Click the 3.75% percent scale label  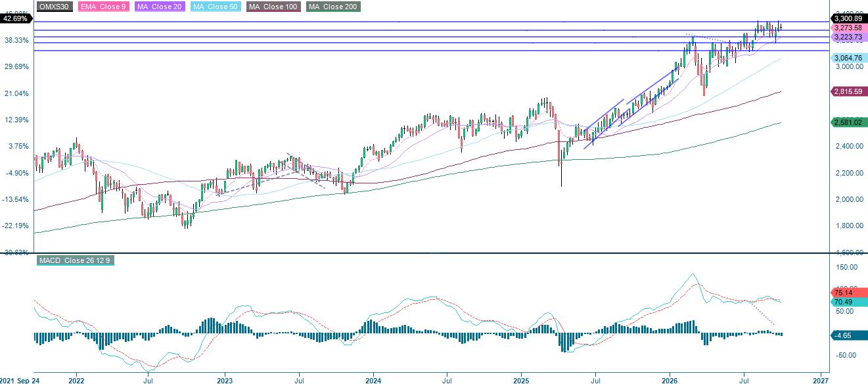tap(18, 146)
